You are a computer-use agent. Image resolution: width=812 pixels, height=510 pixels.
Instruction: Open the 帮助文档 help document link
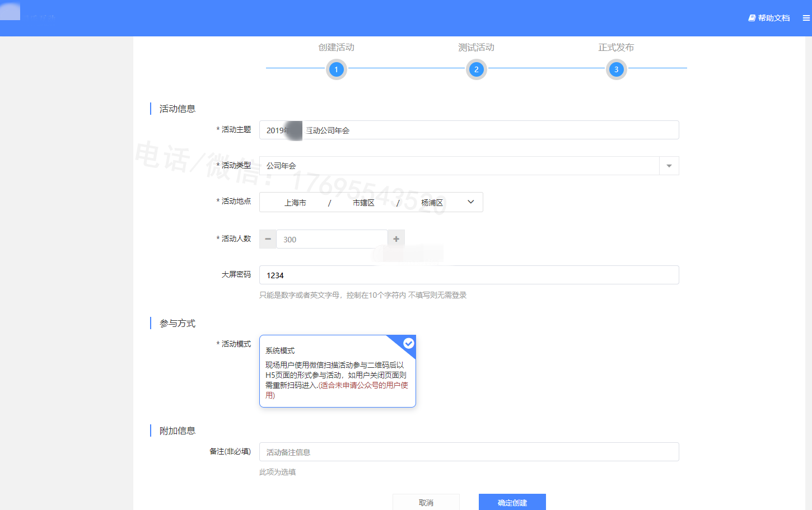[769, 18]
